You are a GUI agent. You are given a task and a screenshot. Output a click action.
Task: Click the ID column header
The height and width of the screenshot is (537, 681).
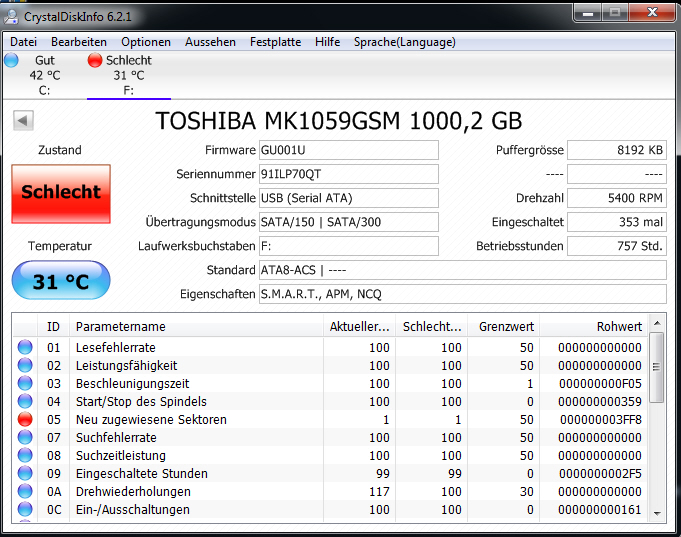53,326
